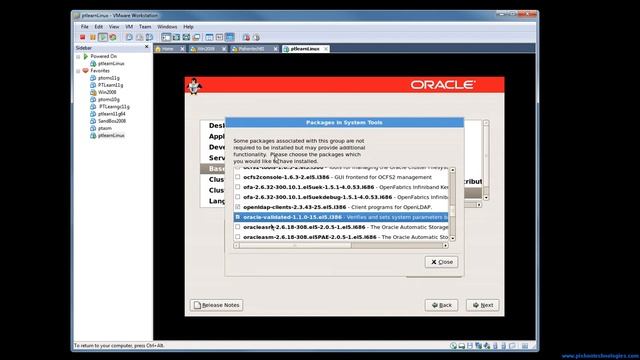Open the Team menu
Viewport: 640px width, 360px height.
145,27
